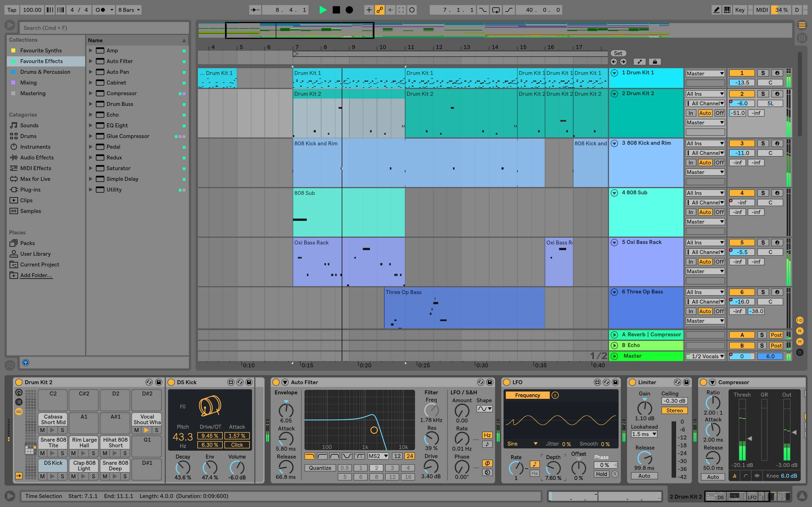Click the Plug-ins category in browser

[x=30, y=189]
